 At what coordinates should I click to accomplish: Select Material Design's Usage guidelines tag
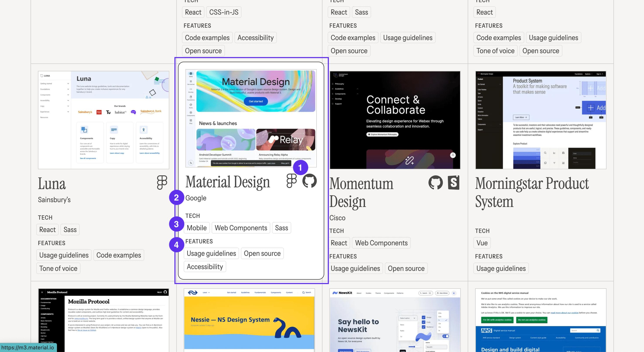[x=211, y=253]
